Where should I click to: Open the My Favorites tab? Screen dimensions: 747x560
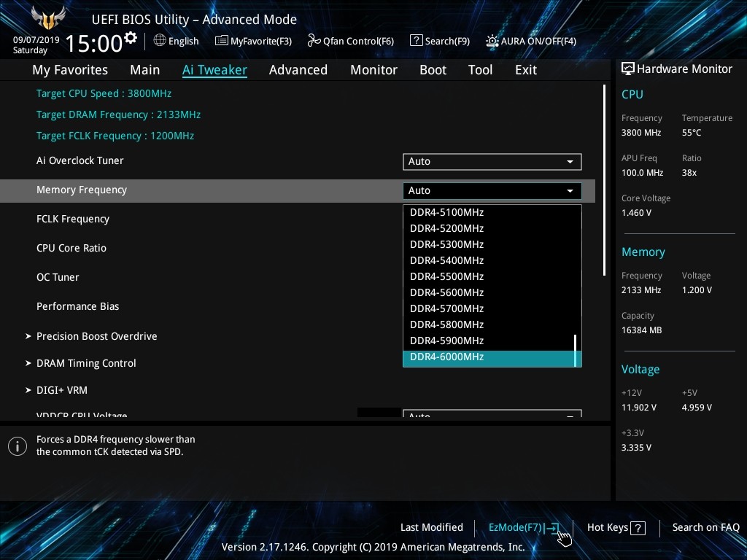click(x=70, y=70)
